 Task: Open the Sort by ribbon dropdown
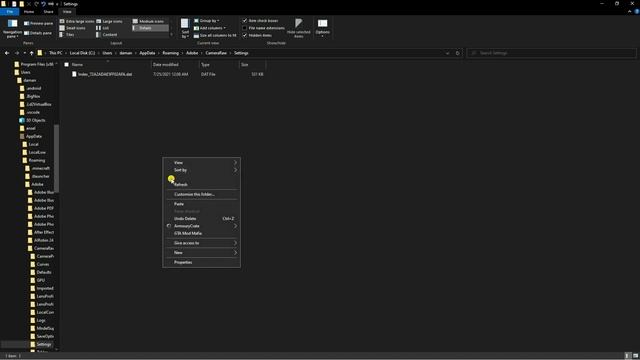(185, 28)
